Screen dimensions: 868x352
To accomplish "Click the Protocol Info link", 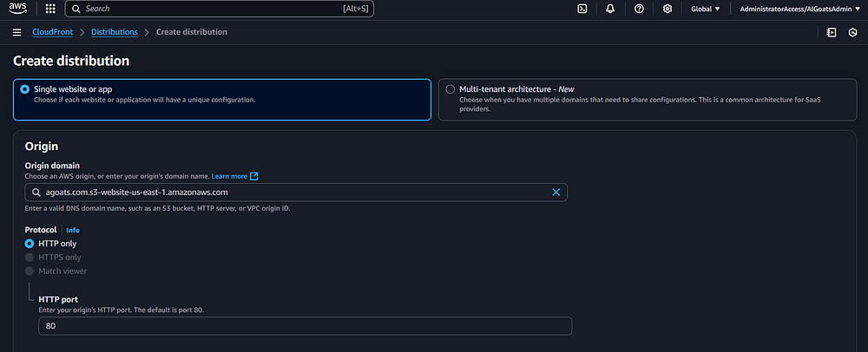I will [x=73, y=230].
